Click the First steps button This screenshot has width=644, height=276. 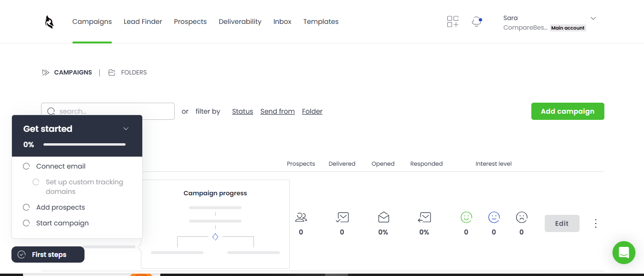48,255
